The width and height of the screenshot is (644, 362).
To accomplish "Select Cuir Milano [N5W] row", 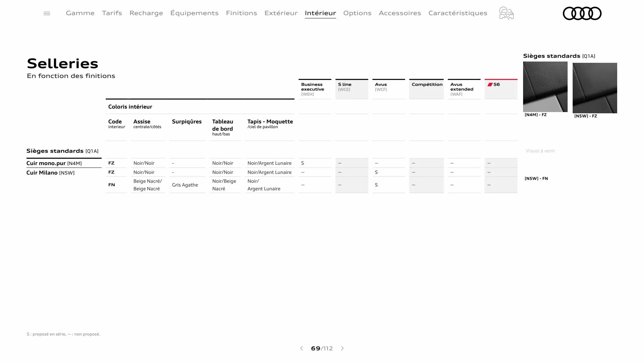I will [51, 172].
